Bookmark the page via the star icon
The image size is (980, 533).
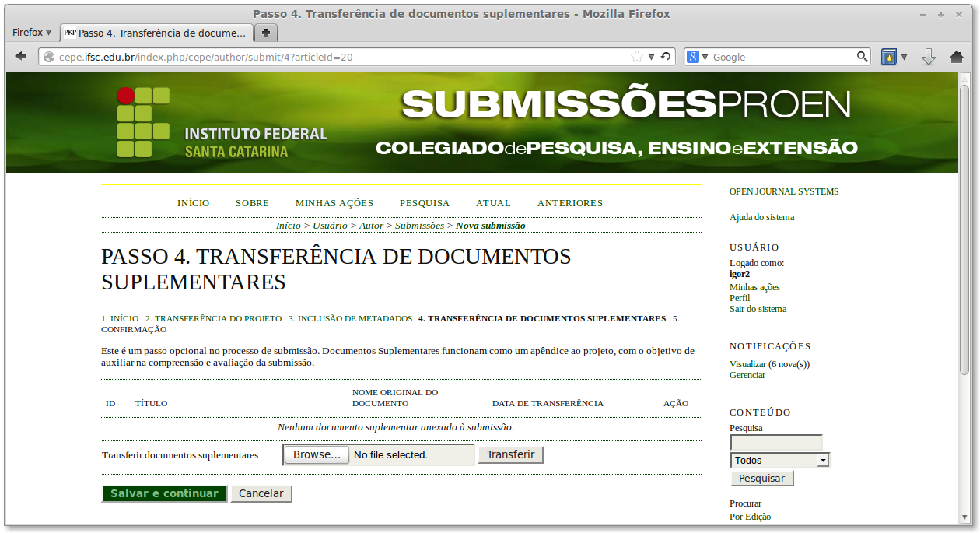click(x=635, y=56)
